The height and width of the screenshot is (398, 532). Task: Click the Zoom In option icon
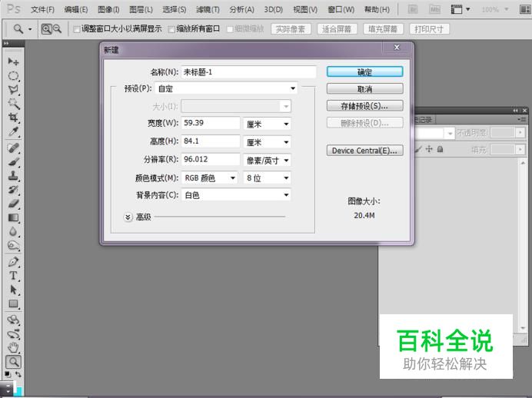46,29
